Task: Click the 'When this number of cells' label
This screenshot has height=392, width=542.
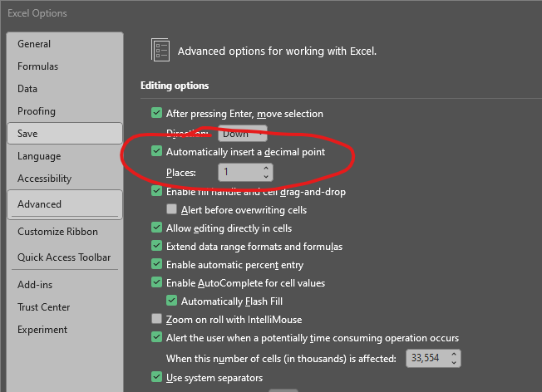Action: (x=281, y=359)
